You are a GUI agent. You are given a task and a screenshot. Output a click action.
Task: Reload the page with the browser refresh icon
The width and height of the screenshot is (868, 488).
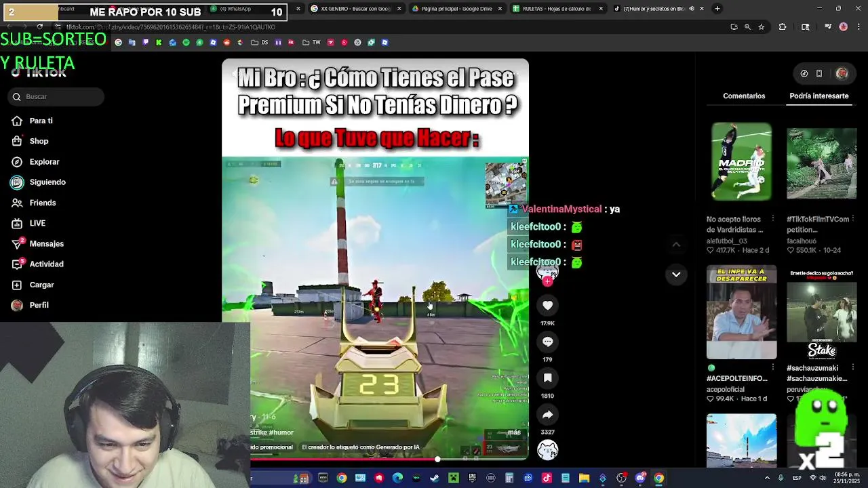pos(39,27)
